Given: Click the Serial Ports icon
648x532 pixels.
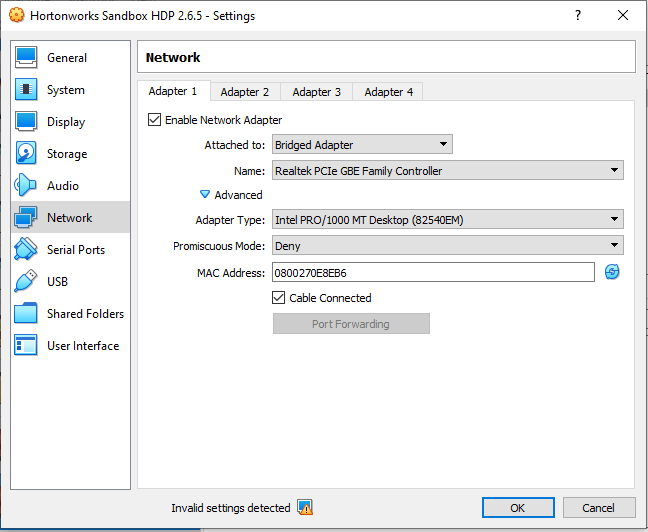Looking at the screenshot, I should coord(27,250).
